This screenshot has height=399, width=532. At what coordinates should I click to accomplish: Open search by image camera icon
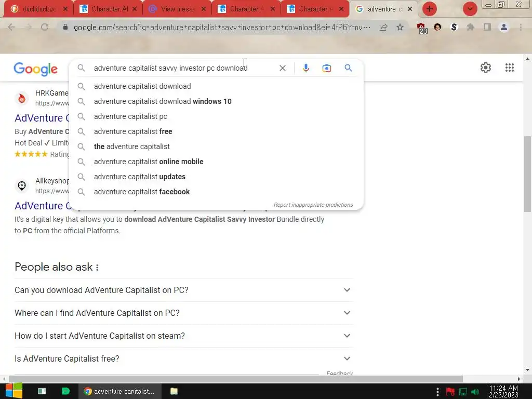click(326, 68)
